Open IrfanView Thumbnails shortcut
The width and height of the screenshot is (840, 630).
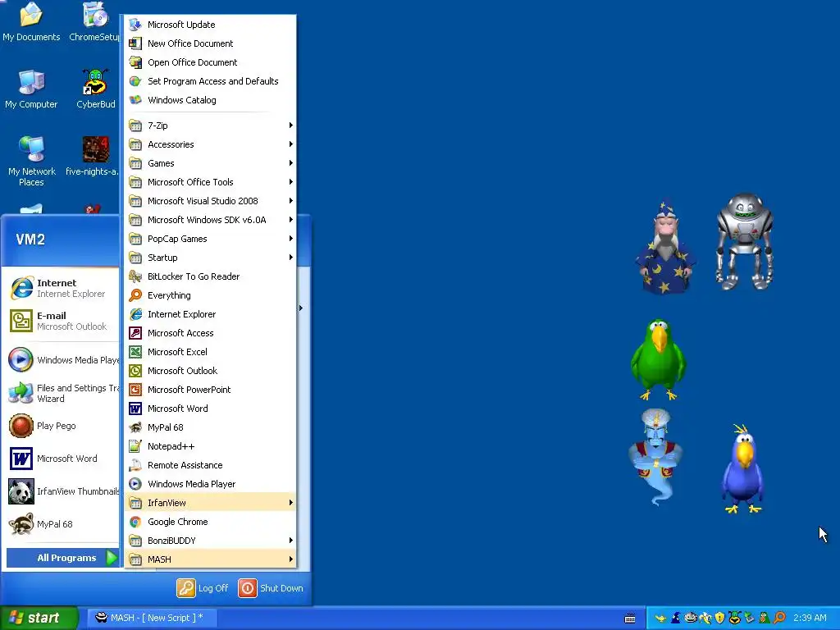click(x=62, y=491)
